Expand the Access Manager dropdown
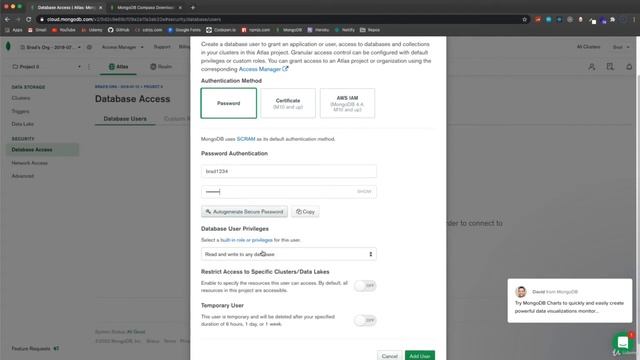The height and width of the screenshot is (360, 640). click(122, 47)
